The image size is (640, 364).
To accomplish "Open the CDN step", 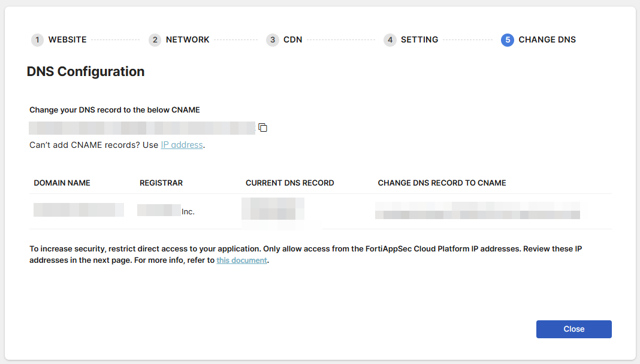I will click(x=292, y=40).
